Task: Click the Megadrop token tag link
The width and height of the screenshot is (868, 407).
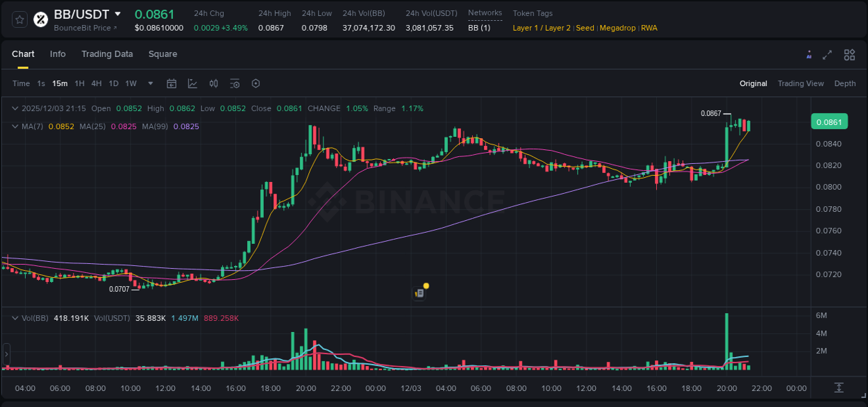Action: tap(617, 28)
